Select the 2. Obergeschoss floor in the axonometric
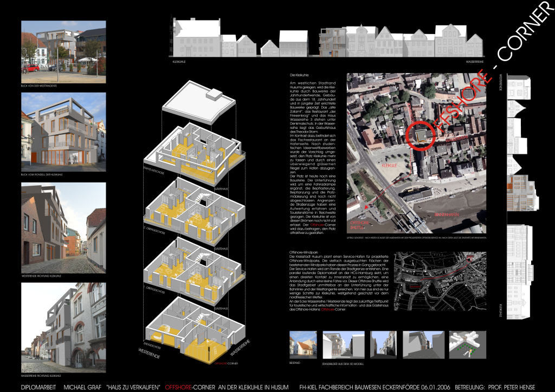Image resolution: width=555 pixels, height=392 pixels. coord(195,212)
